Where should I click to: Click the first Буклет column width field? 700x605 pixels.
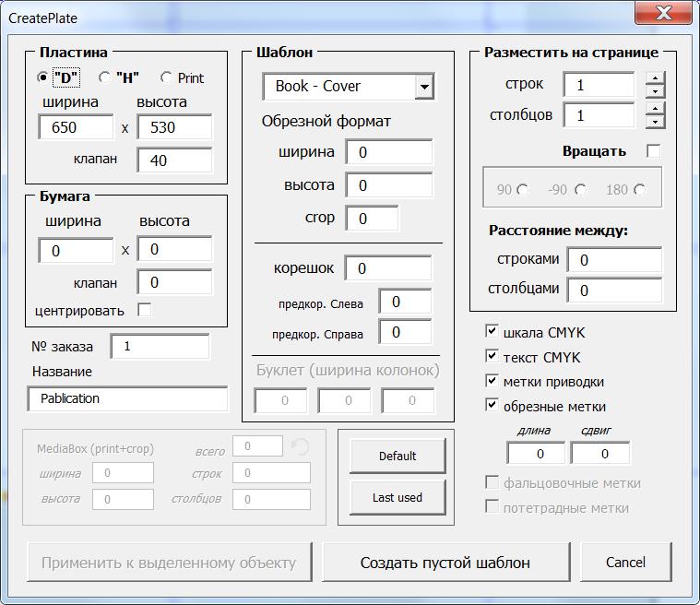[280, 400]
